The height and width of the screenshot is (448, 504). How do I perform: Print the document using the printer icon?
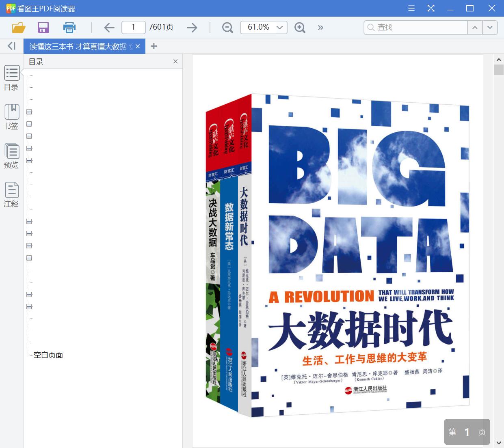(69, 28)
